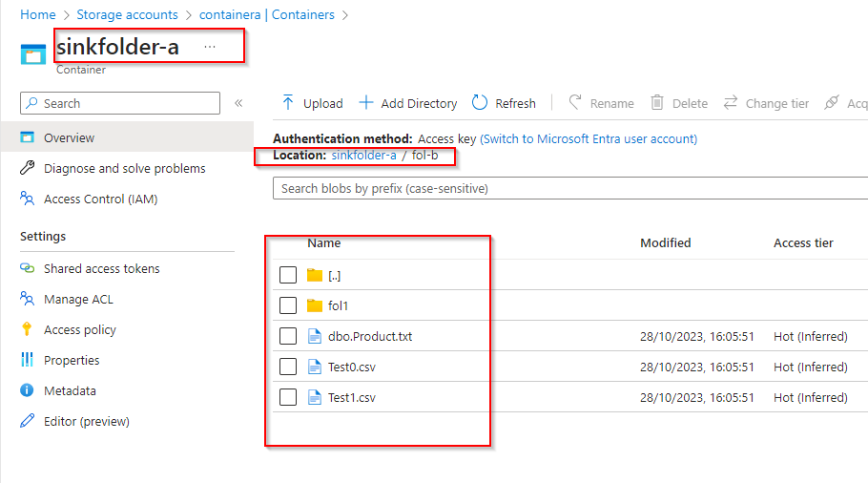Click Change tier in toolbar
The height and width of the screenshot is (483, 868).
(x=766, y=104)
